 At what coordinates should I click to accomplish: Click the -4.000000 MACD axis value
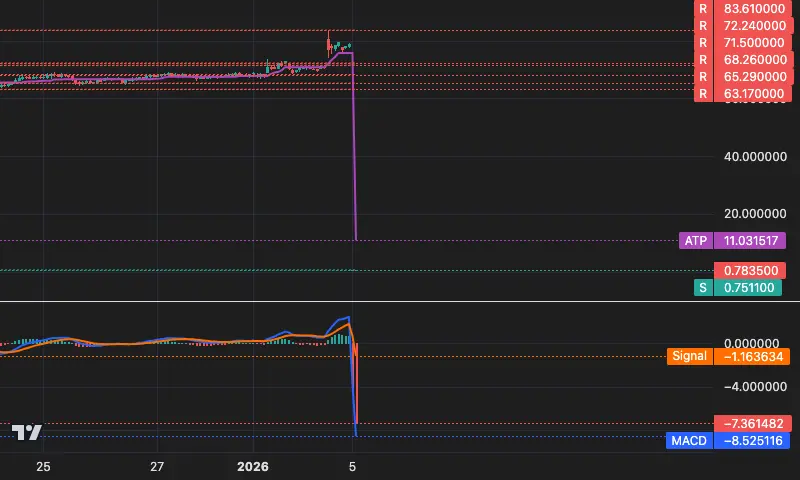[755, 387]
